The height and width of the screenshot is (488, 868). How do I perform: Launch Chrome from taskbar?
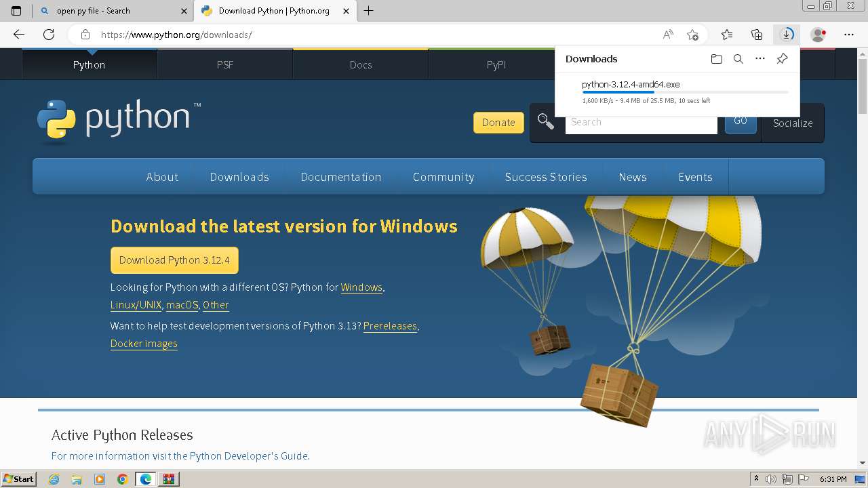(x=123, y=479)
